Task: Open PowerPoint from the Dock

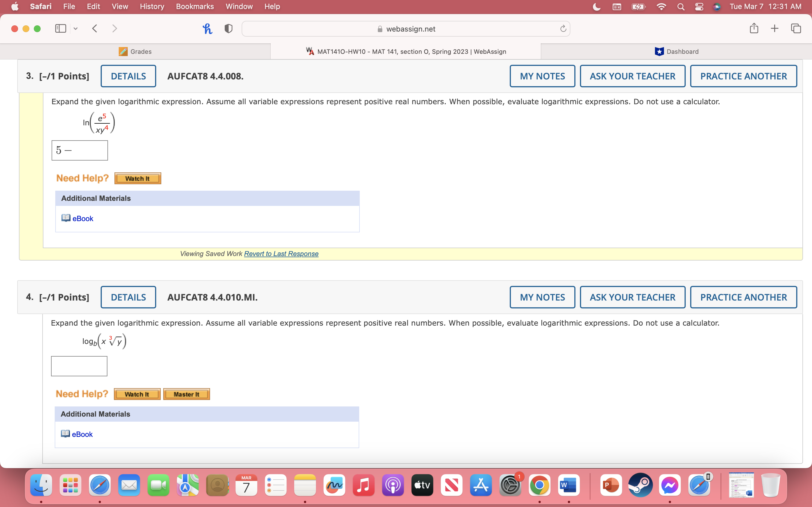Action: tap(611, 485)
